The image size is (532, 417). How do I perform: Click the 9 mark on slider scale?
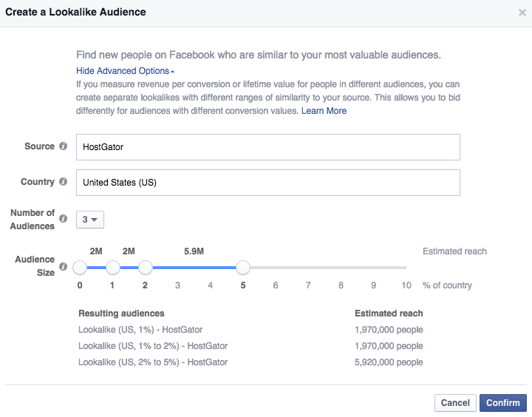click(x=374, y=285)
